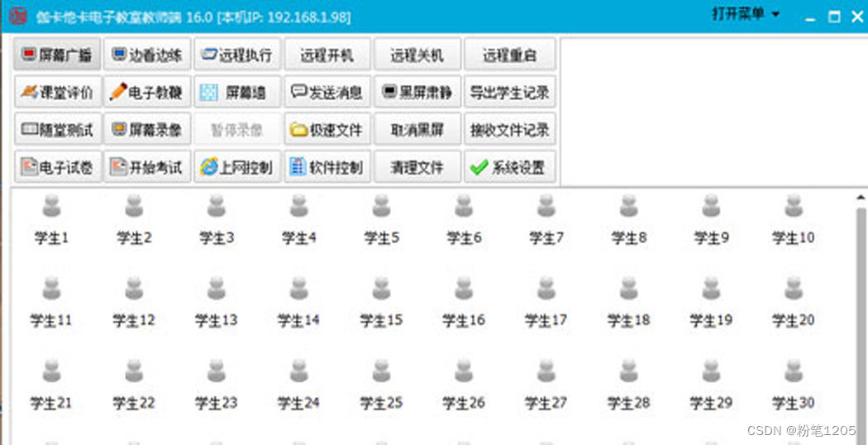Click the app logo in title bar
This screenshot has width=868, height=445.
18,16
